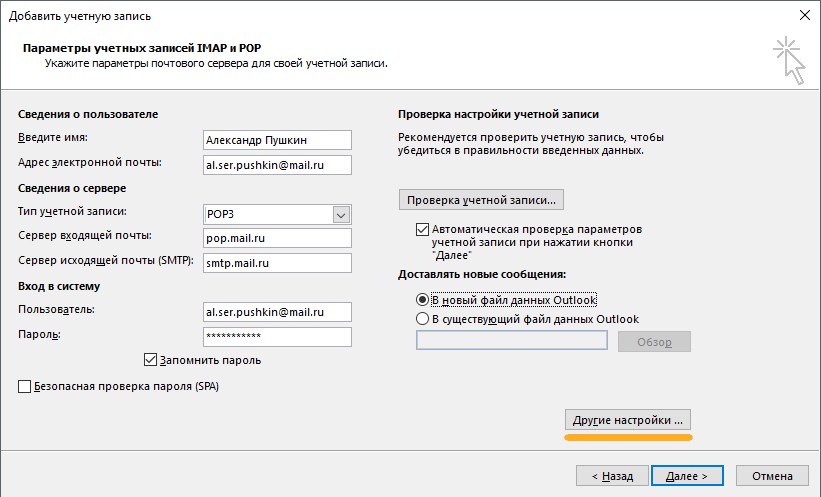Focus the Введите имя field
Screen dimensions: 821x497
pos(277,140)
